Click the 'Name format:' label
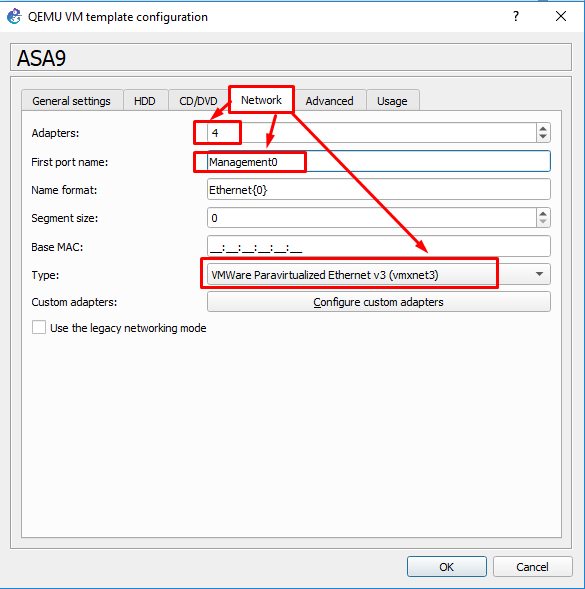The width and height of the screenshot is (585, 589). click(64, 190)
